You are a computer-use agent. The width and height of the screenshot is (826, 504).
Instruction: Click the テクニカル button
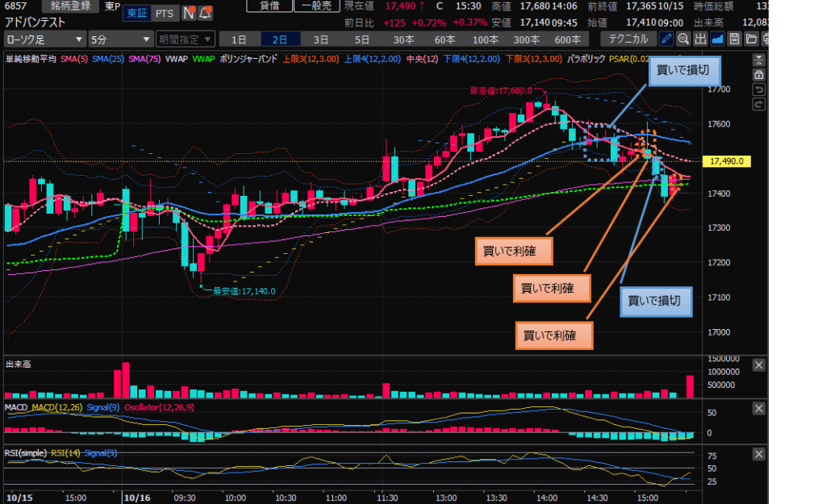(628, 40)
